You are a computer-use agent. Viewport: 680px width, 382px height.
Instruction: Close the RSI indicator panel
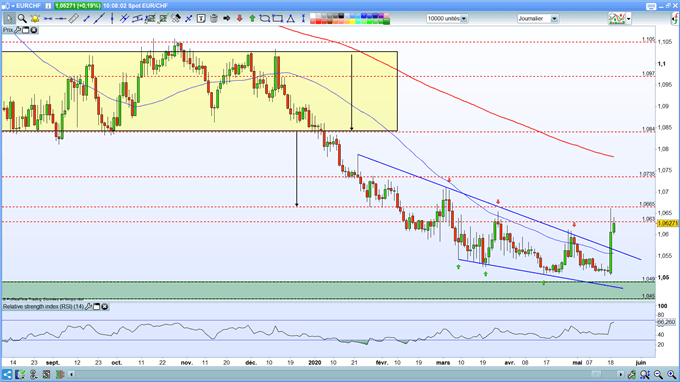105,307
